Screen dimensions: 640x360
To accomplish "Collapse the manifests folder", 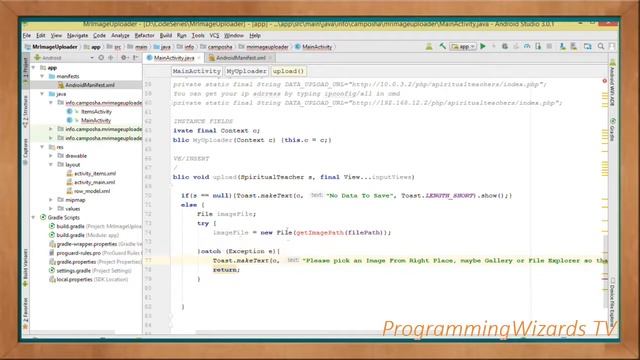I will coord(42,76).
